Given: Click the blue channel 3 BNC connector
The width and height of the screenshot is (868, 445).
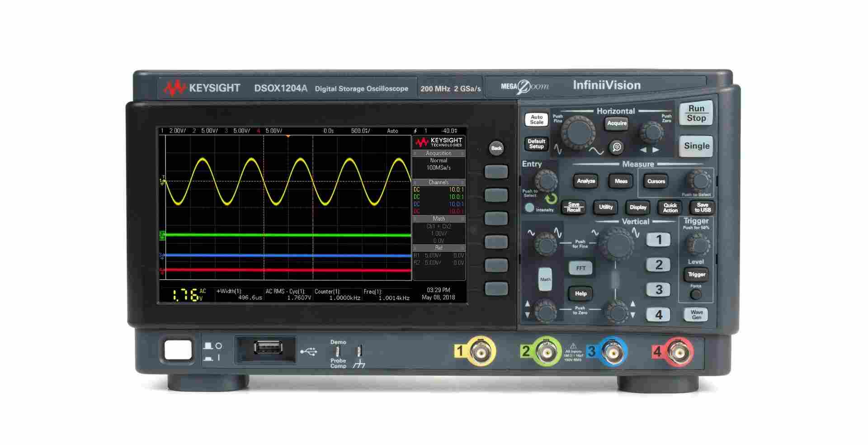Looking at the screenshot, I should (x=613, y=351).
